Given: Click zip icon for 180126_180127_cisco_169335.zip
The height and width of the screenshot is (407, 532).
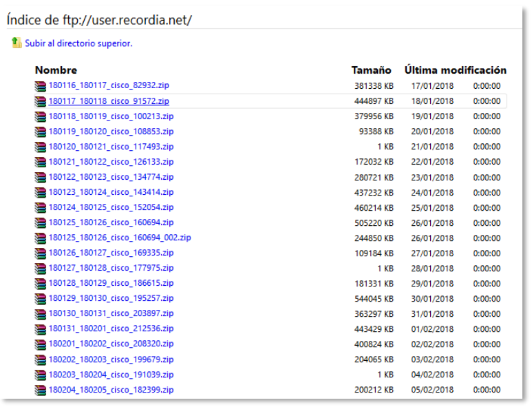Looking at the screenshot, I should [40, 253].
